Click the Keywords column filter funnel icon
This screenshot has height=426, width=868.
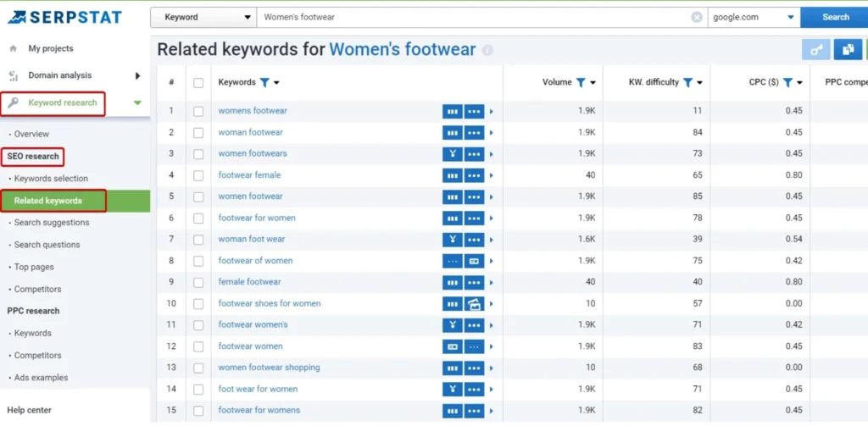pos(264,83)
